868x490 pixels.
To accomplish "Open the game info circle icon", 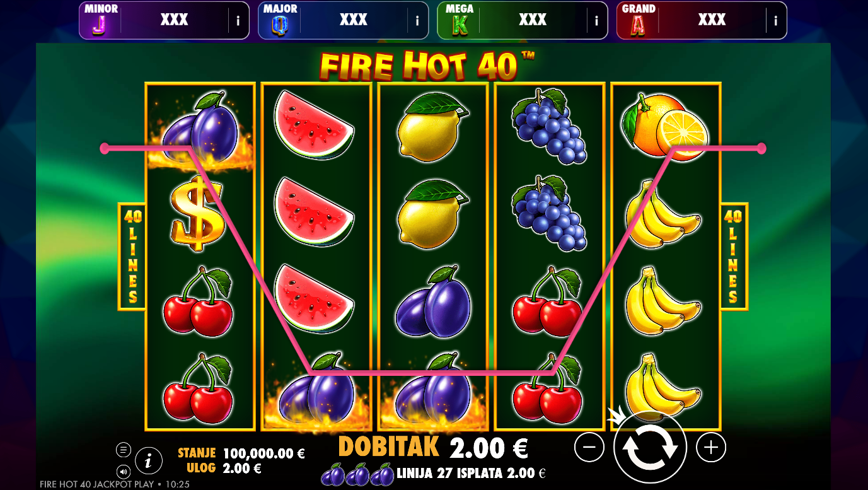I will pyautogui.click(x=148, y=461).
